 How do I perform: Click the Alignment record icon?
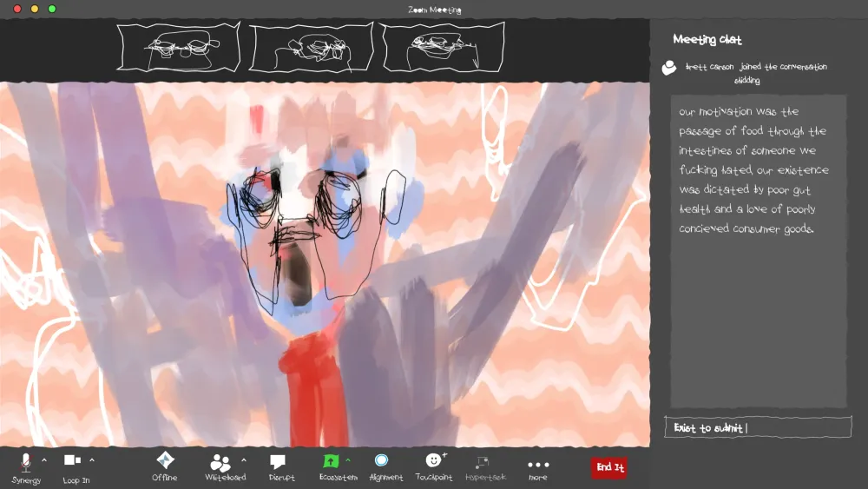coord(381,460)
